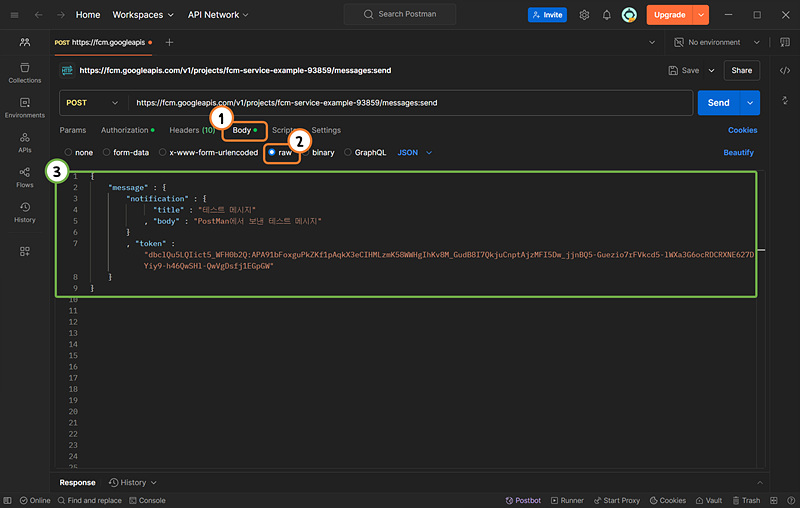Switch to the Params tab

click(72, 130)
